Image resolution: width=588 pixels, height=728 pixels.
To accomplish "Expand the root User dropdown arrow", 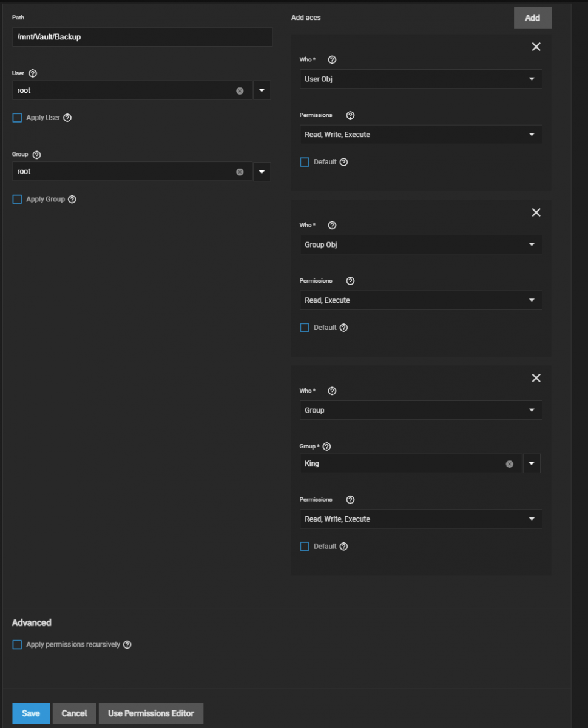I will point(262,90).
